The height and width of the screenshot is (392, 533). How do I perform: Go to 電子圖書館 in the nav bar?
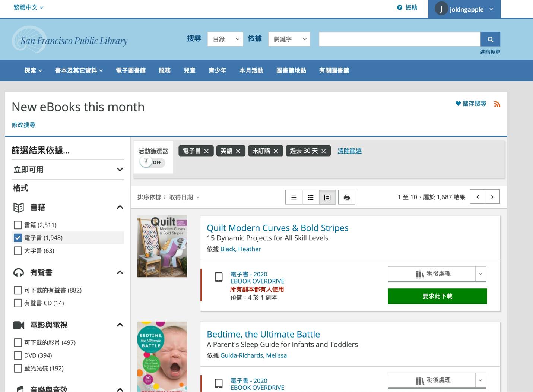[131, 70]
